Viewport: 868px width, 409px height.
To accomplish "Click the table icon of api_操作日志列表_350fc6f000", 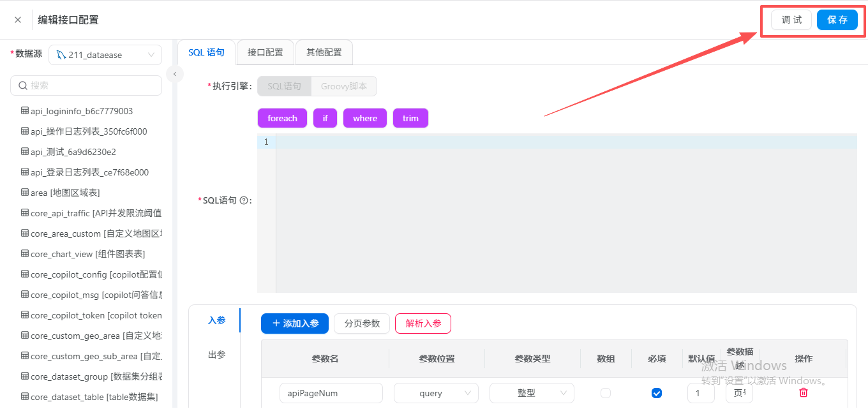I will point(25,131).
